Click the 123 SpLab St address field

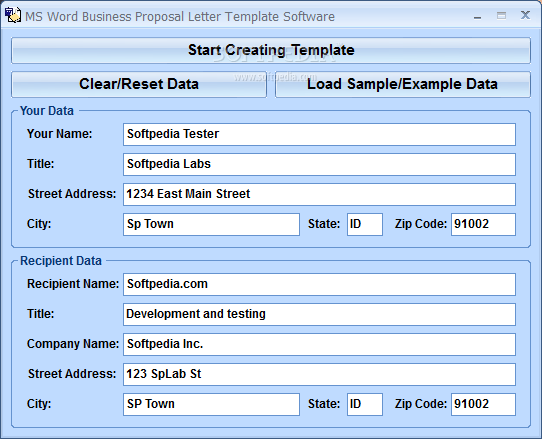click(x=319, y=374)
